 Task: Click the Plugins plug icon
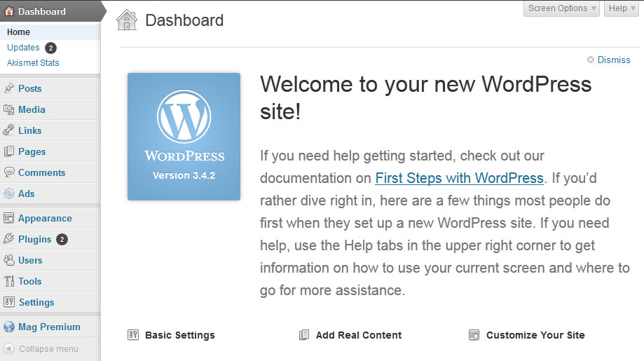tap(9, 239)
